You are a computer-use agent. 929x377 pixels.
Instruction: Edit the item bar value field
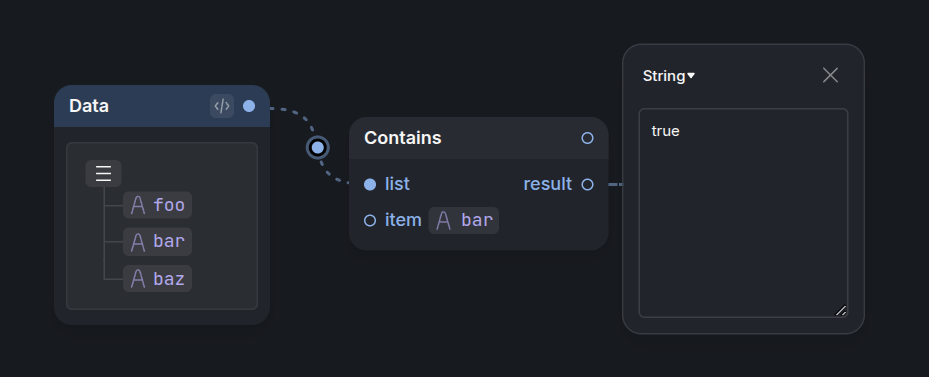463,221
